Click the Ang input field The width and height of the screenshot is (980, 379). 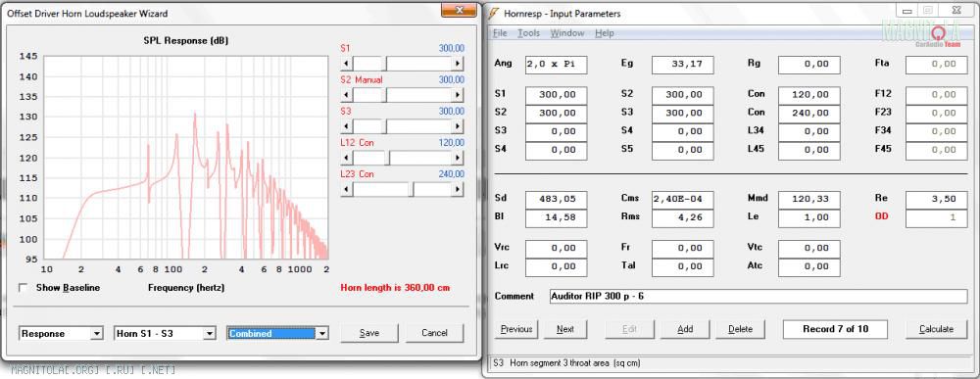point(557,65)
